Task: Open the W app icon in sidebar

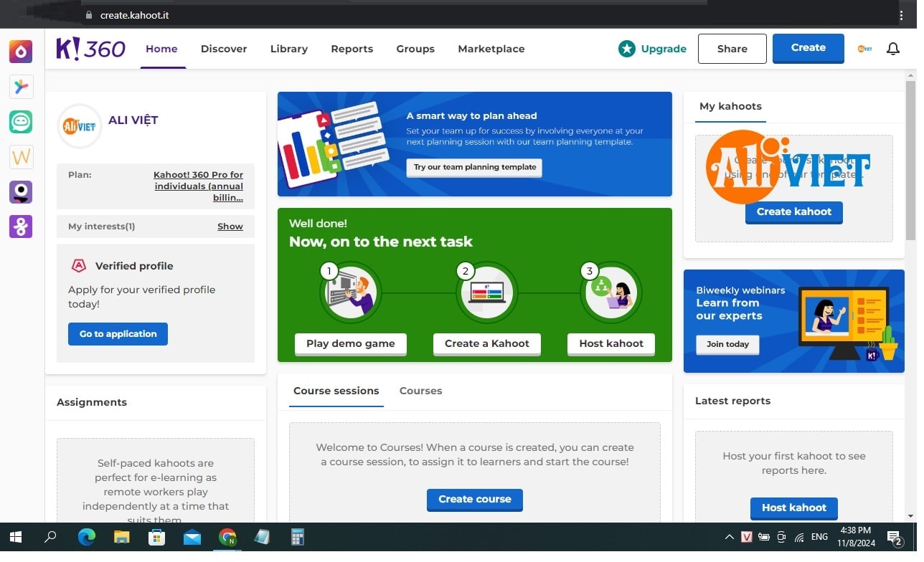Action: click(x=21, y=157)
